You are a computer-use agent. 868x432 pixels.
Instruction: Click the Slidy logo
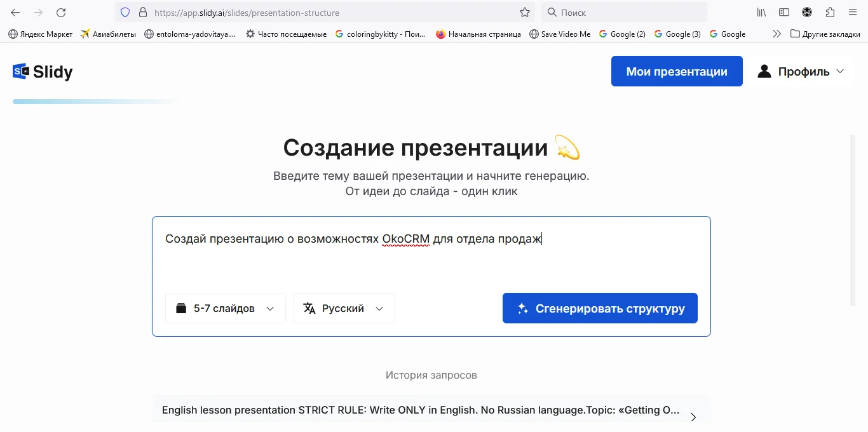[43, 72]
